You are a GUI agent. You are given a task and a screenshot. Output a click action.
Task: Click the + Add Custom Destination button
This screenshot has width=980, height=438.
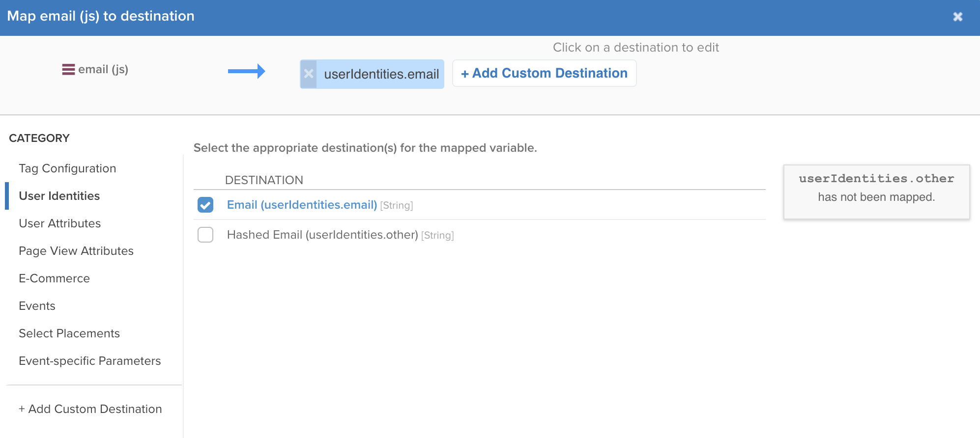pyautogui.click(x=544, y=73)
